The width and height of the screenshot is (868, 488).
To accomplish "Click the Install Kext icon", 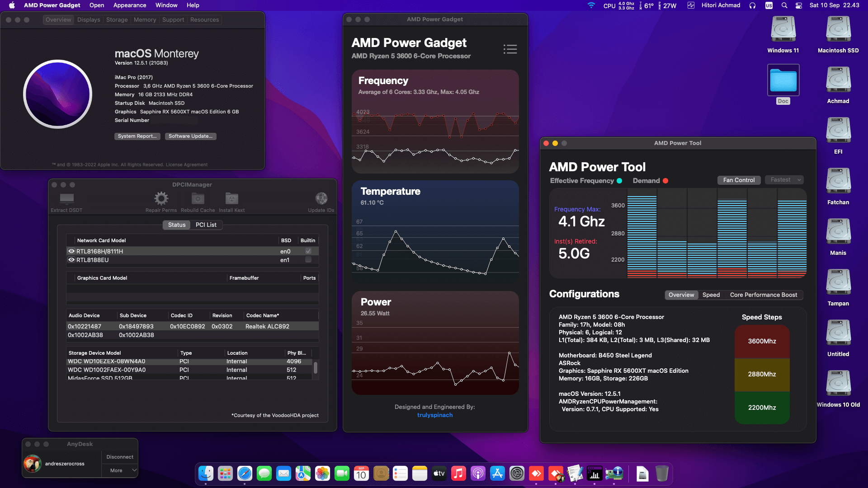I will coord(231,198).
